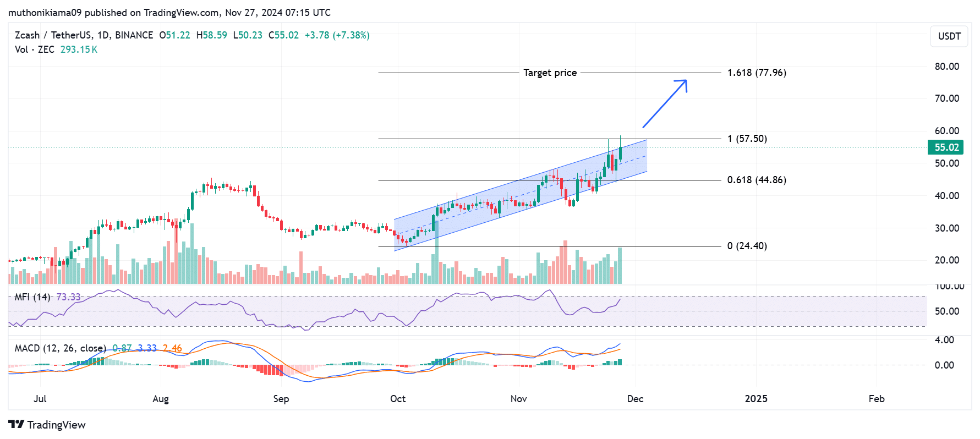
Task: Click the Vol · ZEC volume label
Action: tap(35, 50)
